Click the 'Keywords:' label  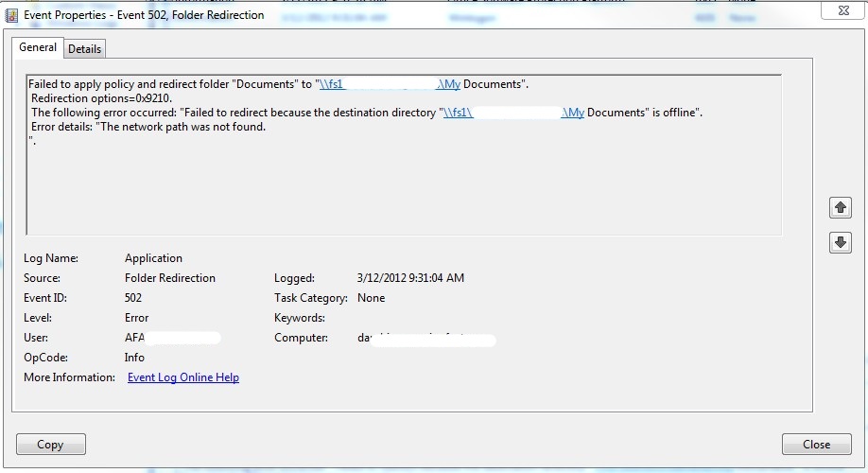(x=300, y=318)
